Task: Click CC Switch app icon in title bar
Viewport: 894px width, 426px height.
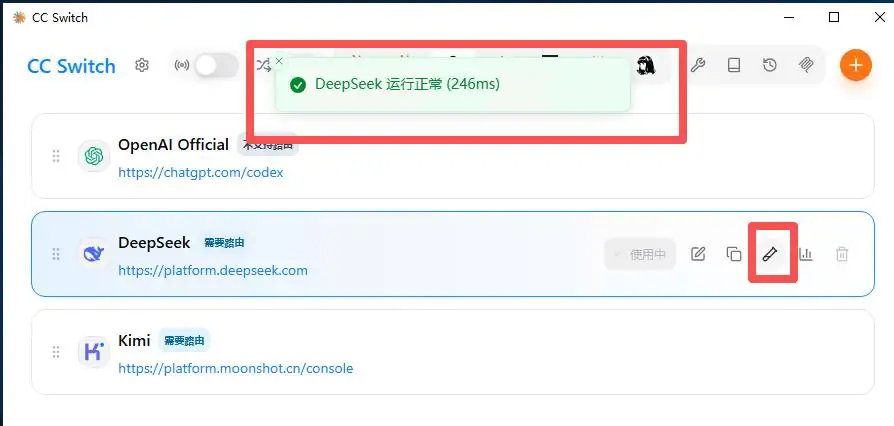Action: tap(19, 18)
